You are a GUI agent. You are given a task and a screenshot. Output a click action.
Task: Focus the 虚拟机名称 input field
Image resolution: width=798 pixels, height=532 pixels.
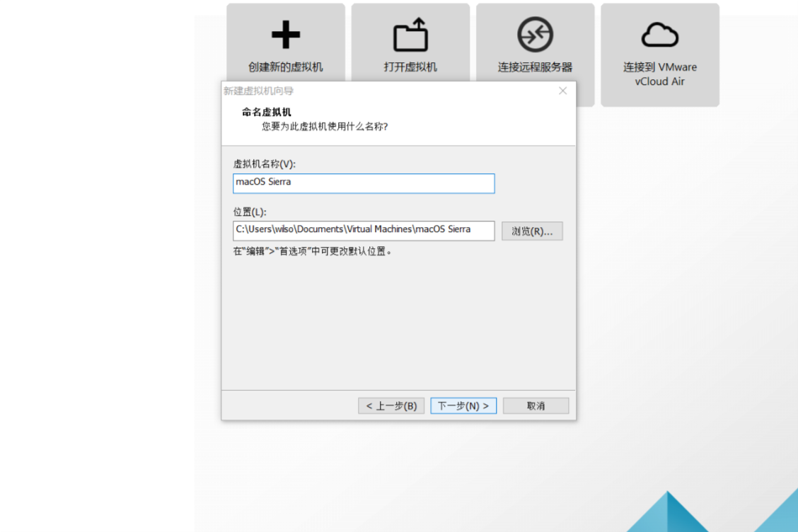click(x=364, y=183)
